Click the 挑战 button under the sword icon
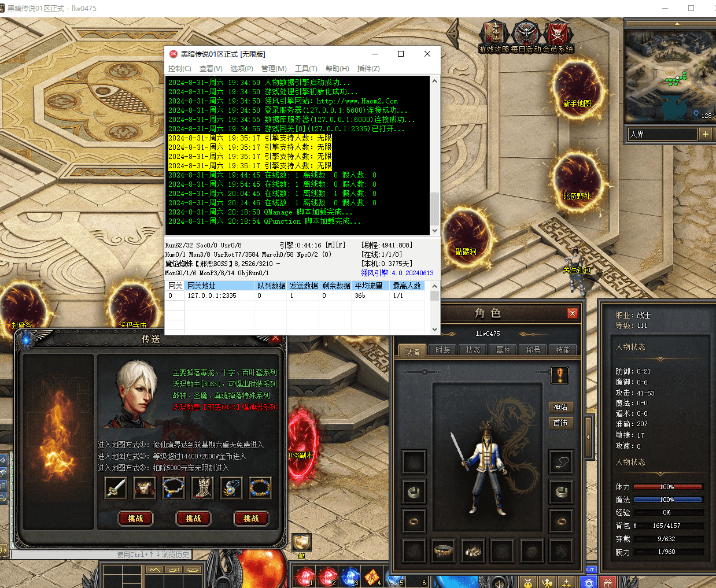Viewport: 716px width, 588px height. pyautogui.click(x=135, y=519)
